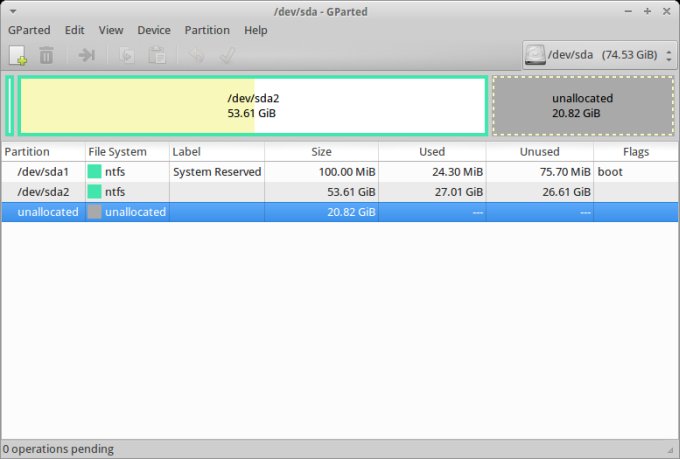
Task: Open the Partition menu
Action: [207, 30]
